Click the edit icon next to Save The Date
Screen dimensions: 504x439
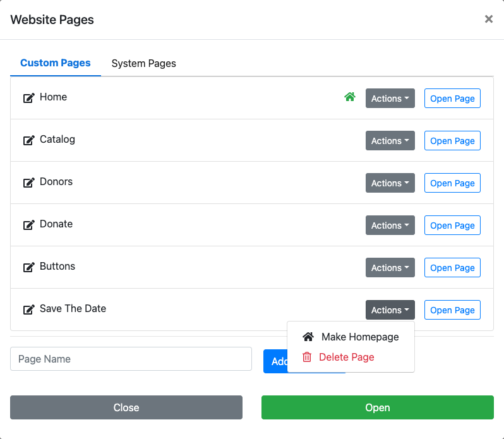(x=28, y=310)
